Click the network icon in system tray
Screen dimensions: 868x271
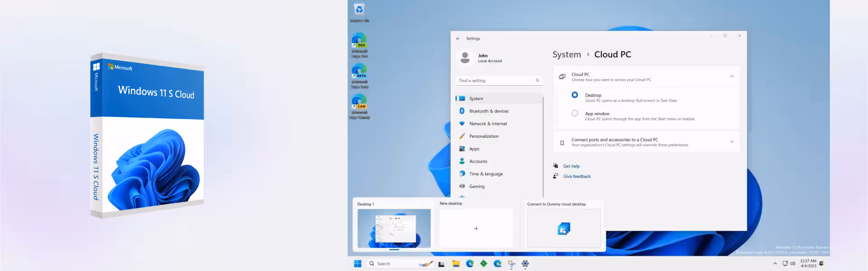785,264
